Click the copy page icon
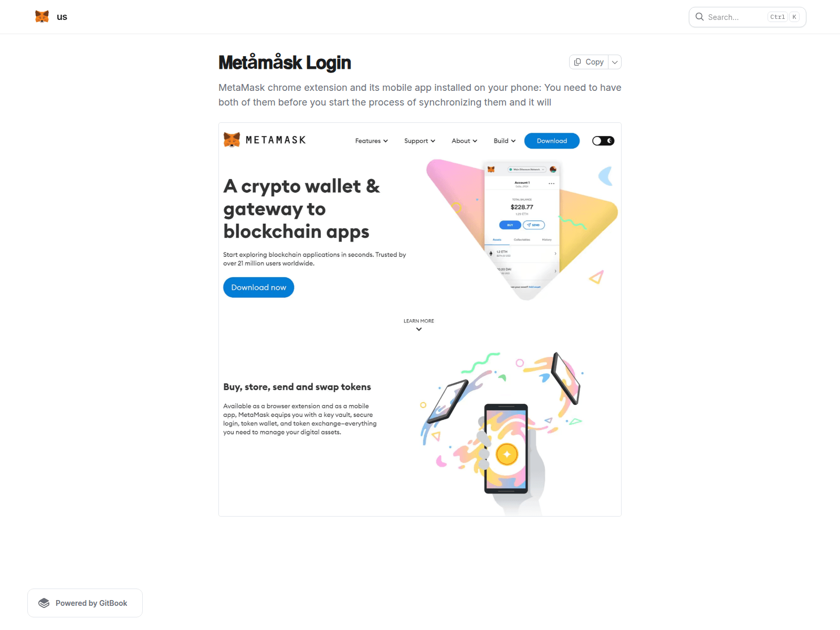840x630 pixels. click(577, 62)
